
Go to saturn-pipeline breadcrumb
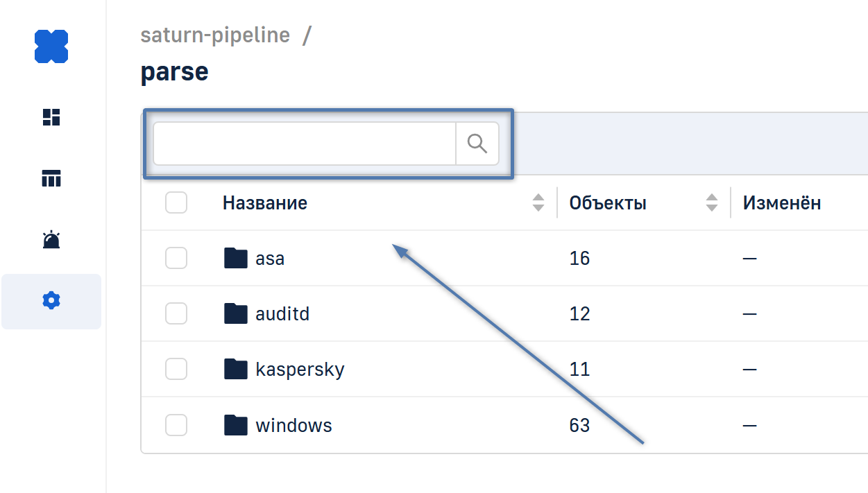click(x=215, y=35)
